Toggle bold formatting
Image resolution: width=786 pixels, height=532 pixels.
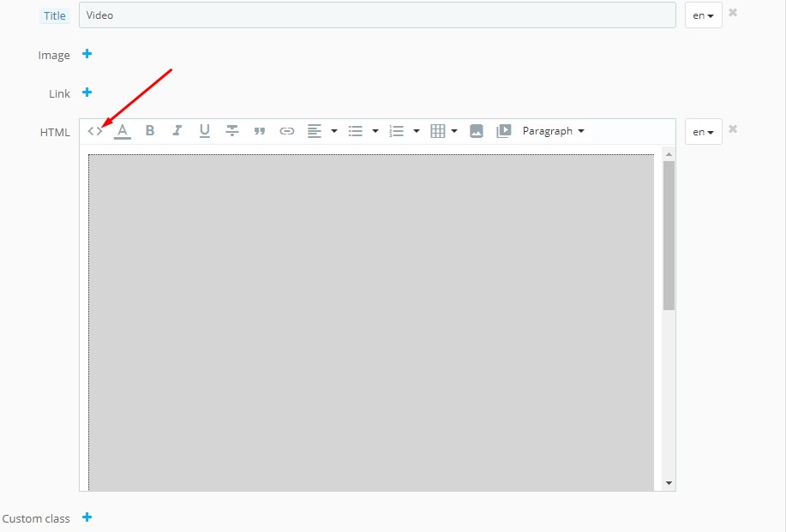coord(150,131)
